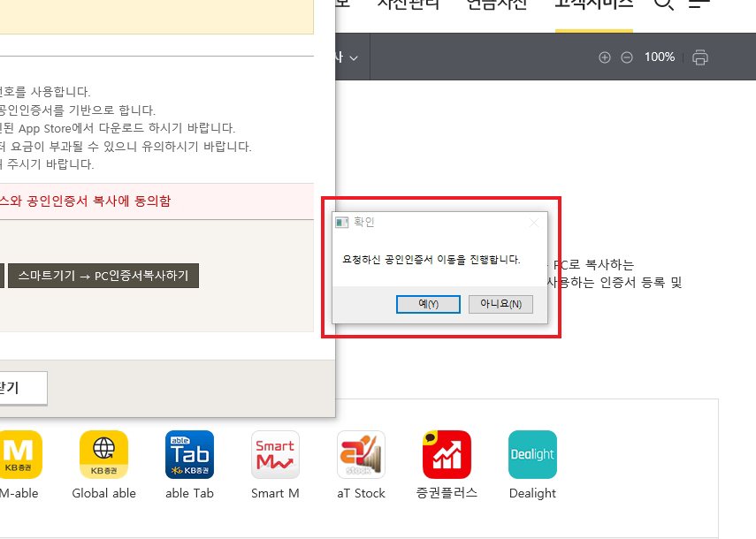Click the line 공인인증서를 기반으로 합니다.
The width and height of the screenshot is (756, 539).
tap(78, 110)
